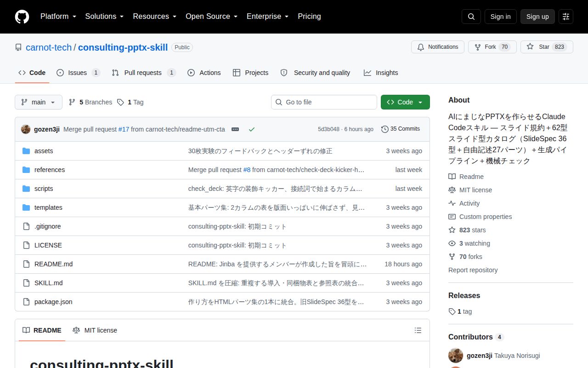This screenshot has width=588, height=368.
Task: Open the appearance settings icon in header
Action: [x=566, y=17]
